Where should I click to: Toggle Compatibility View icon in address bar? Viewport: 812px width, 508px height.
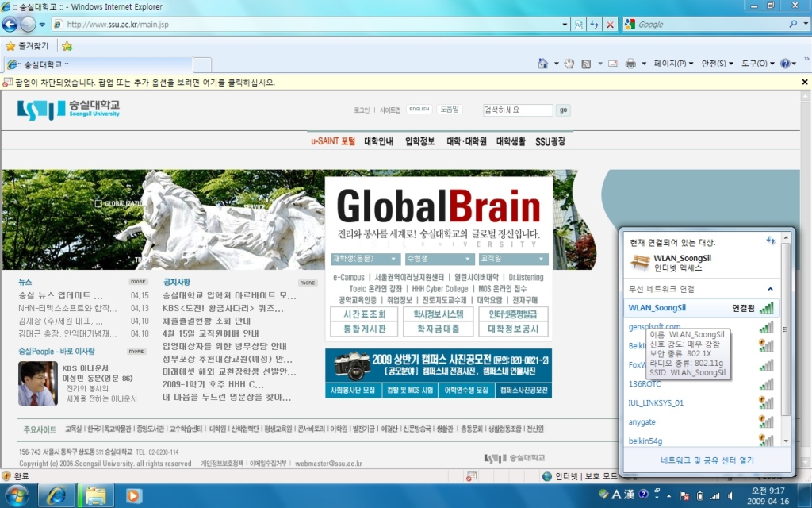click(x=578, y=25)
